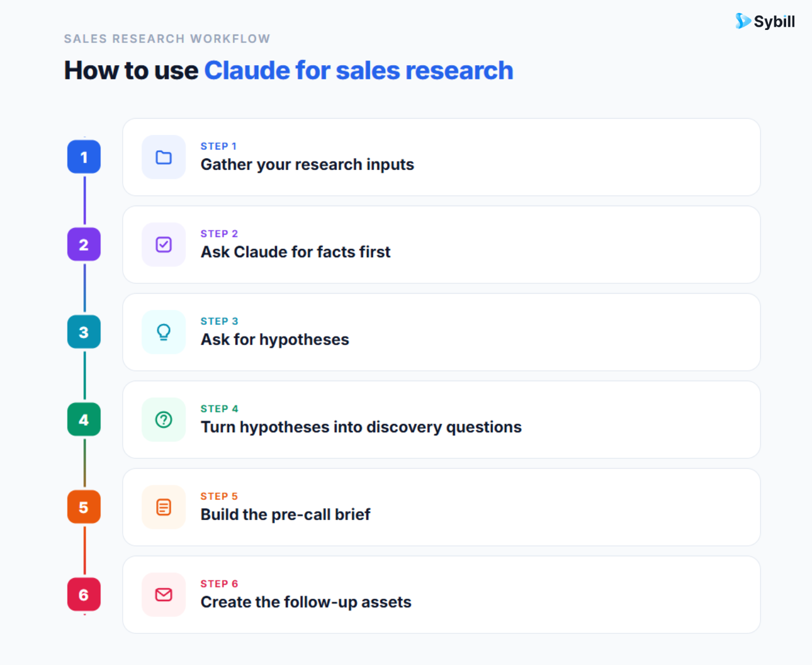The width and height of the screenshot is (812, 665).
Task: Select the red number 6 badge
Action: pyautogui.click(x=84, y=595)
